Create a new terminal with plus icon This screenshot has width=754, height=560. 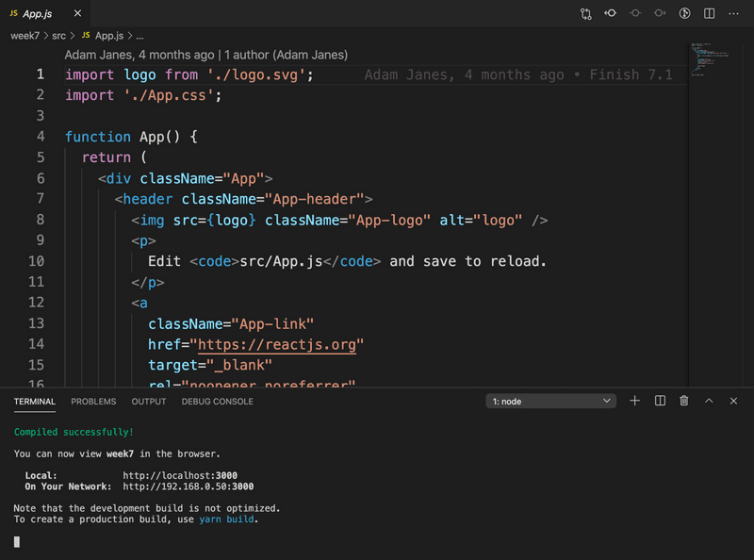[634, 401]
